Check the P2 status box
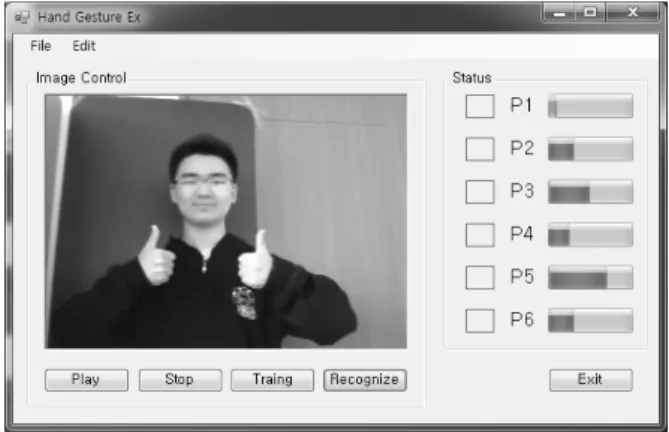This screenshot has height=432, width=669. pyautogui.click(x=480, y=149)
